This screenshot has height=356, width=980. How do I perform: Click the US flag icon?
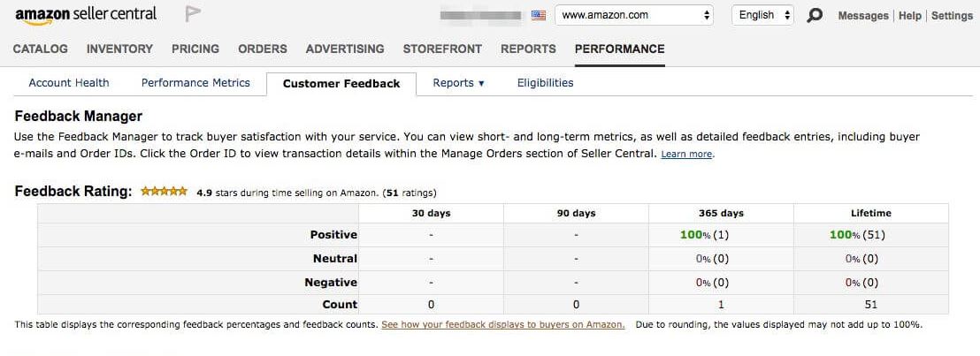(539, 15)
